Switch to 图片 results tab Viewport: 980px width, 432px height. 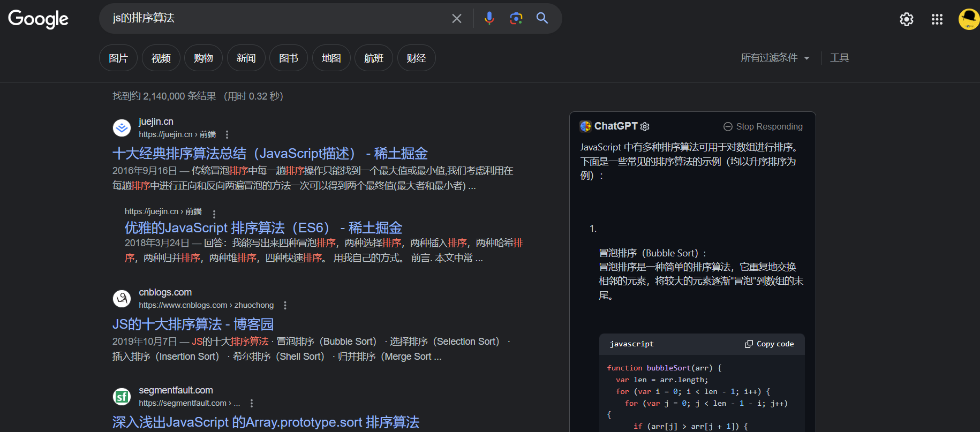(x=118, y=58)
